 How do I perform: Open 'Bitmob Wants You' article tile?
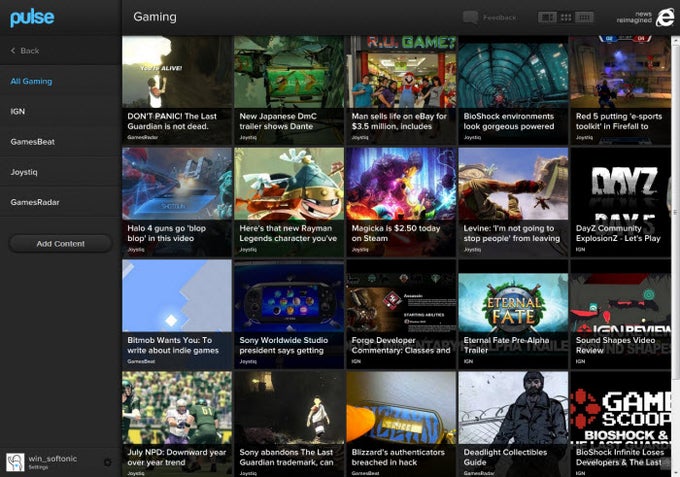177,314
